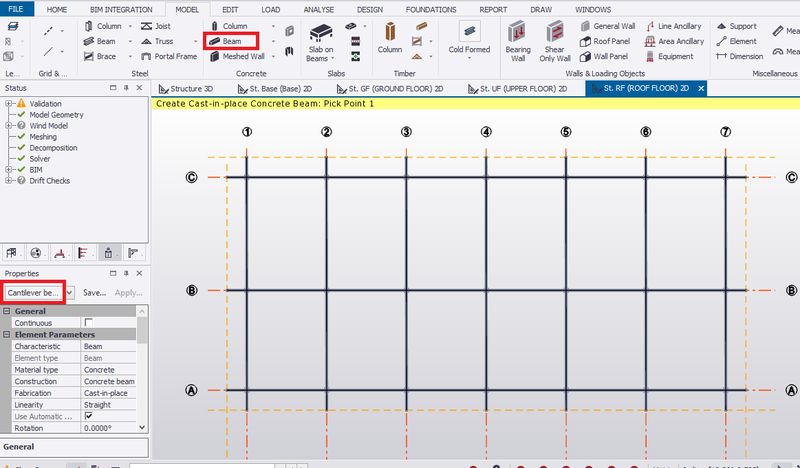The height and width of the screenshot is (468, 800).
Task: Open the FILE menu
Action: pyautogui.click(x=16, y=9)
